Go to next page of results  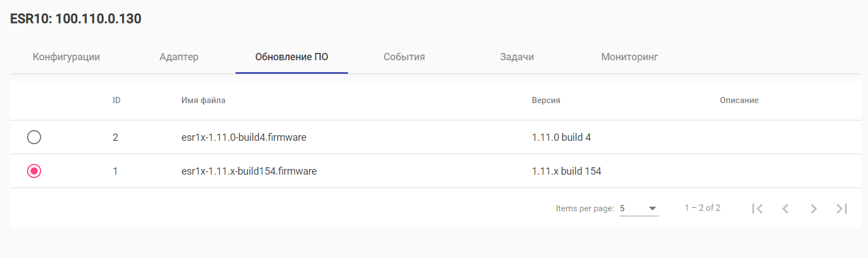pyautogui.click(x=813, y=208)
